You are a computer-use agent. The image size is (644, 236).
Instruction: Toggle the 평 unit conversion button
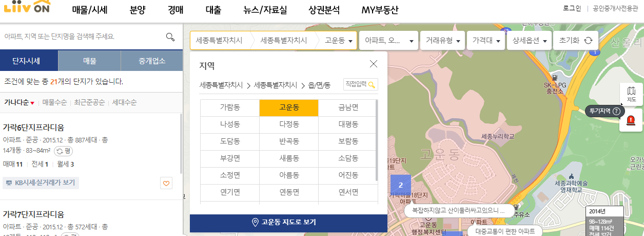[x=64, y=151]
